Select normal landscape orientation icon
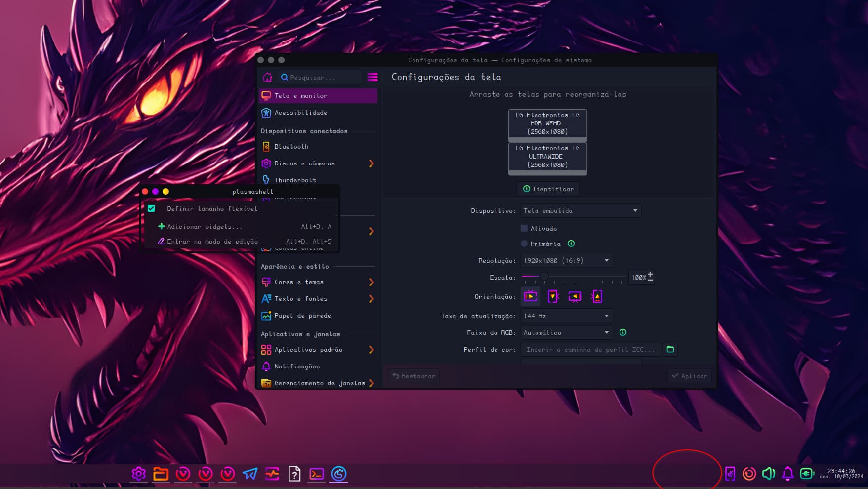This screenshot has height=489, width=868. pyautogui.click(x=531, y=296)
